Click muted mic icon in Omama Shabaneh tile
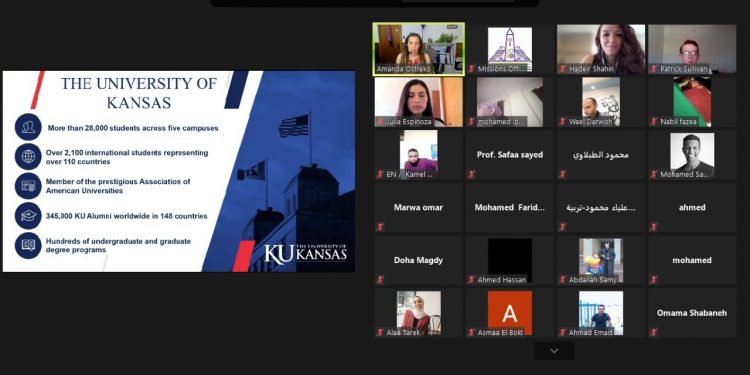 point(654,332)
